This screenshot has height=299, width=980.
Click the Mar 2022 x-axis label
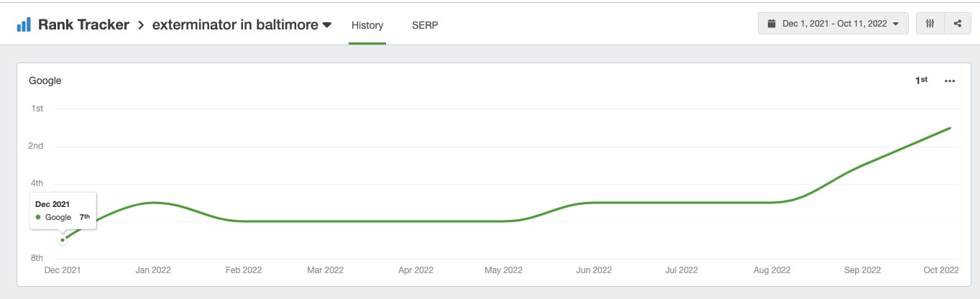click(325, 270)
